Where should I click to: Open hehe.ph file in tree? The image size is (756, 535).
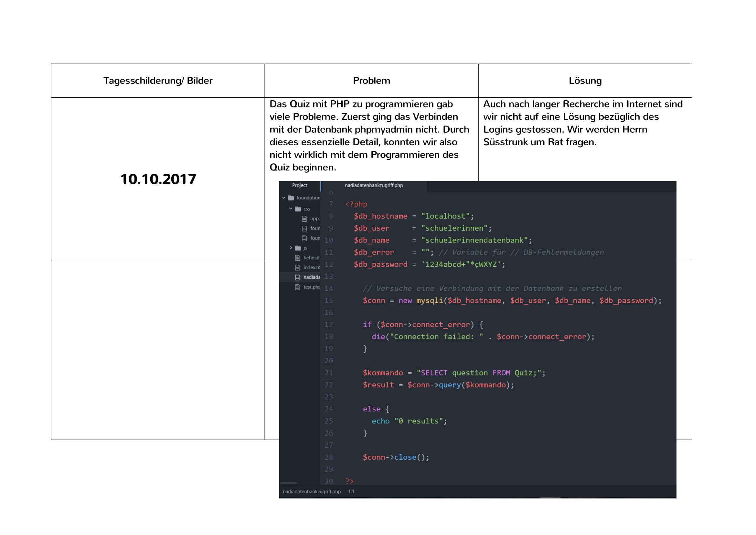tap(311, 257)
